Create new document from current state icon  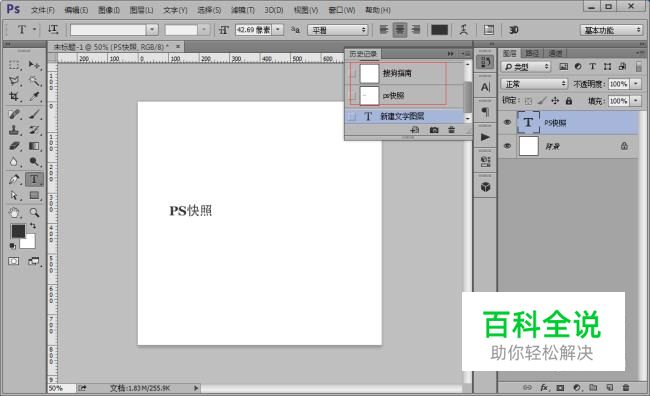[x=415, y=130]
